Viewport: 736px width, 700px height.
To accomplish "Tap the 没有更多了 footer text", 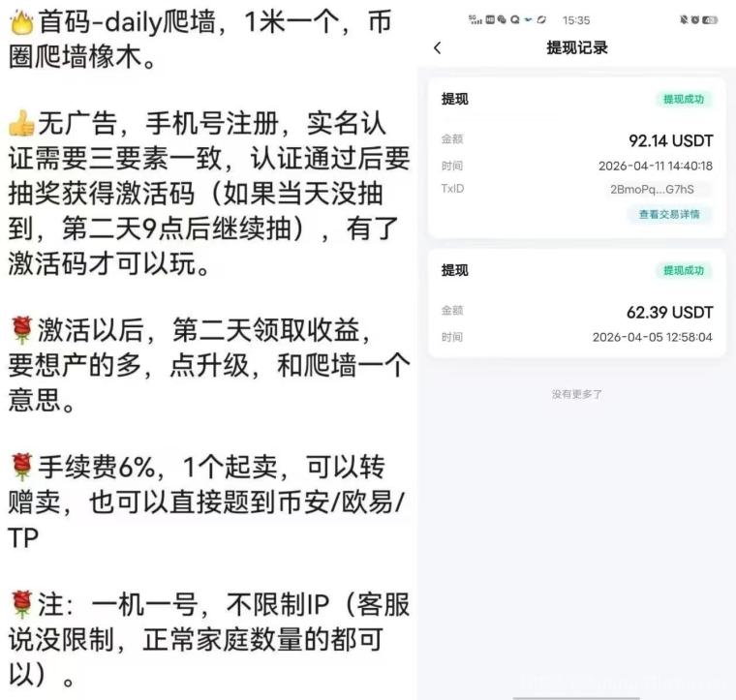I will point(577,394).
